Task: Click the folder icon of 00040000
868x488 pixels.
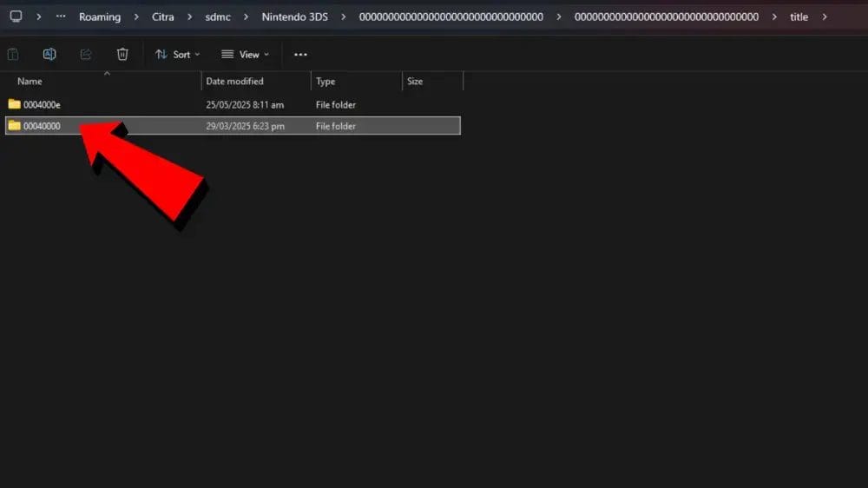Action: click(14, 126)
